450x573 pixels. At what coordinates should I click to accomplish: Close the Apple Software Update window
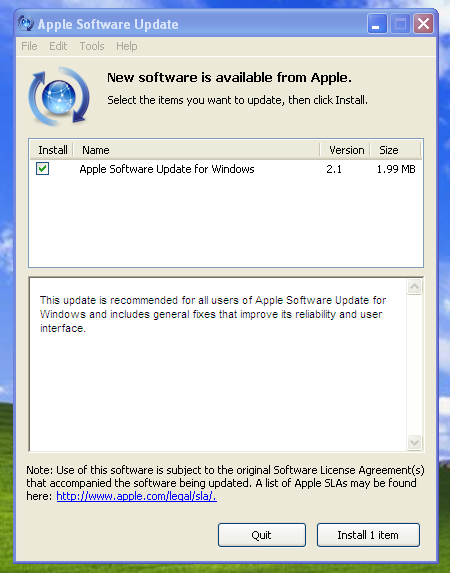(x=424, y=24)
